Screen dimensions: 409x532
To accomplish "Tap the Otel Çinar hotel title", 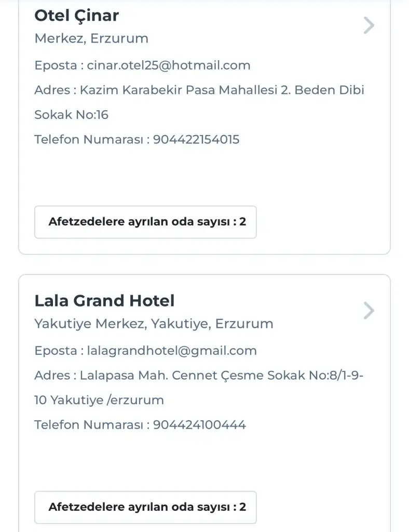I will 76,16.
